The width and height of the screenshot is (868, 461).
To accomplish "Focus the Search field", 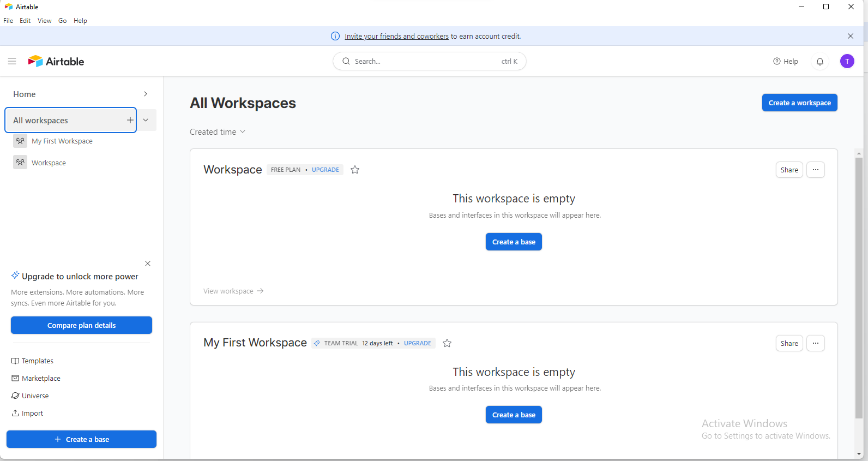I will coord(430,61).
